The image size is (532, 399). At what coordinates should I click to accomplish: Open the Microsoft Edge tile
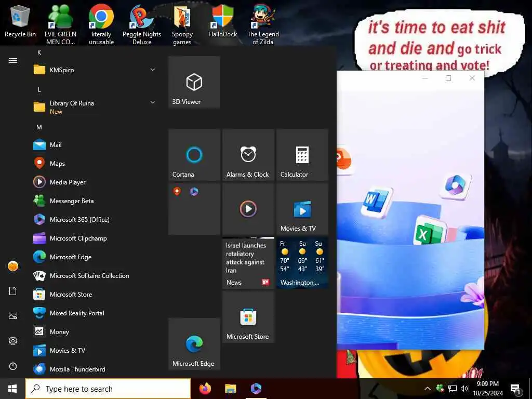[194, 344]
